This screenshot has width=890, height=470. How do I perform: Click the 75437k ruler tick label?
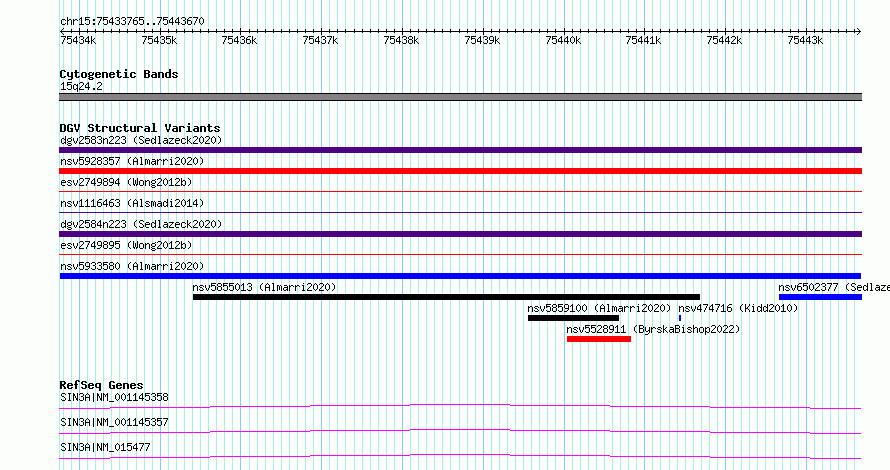click(321, 40)
